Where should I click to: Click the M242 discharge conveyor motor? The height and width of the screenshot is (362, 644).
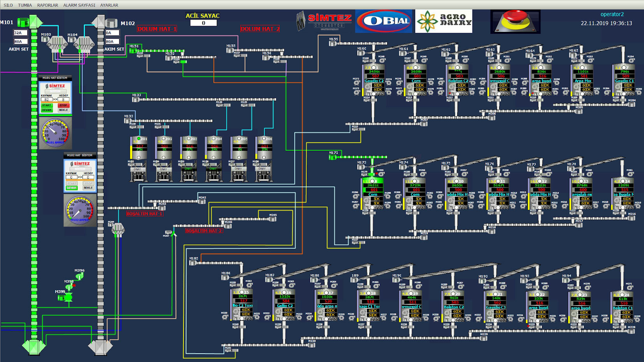202,201
